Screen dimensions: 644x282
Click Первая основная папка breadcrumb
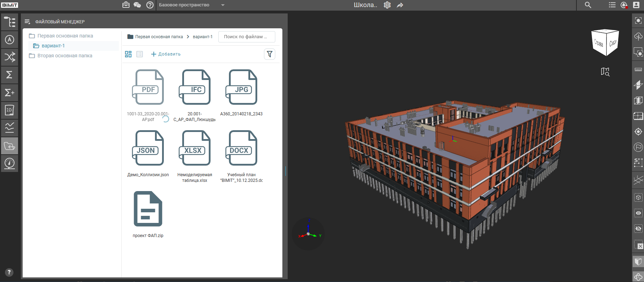[159, 36]
